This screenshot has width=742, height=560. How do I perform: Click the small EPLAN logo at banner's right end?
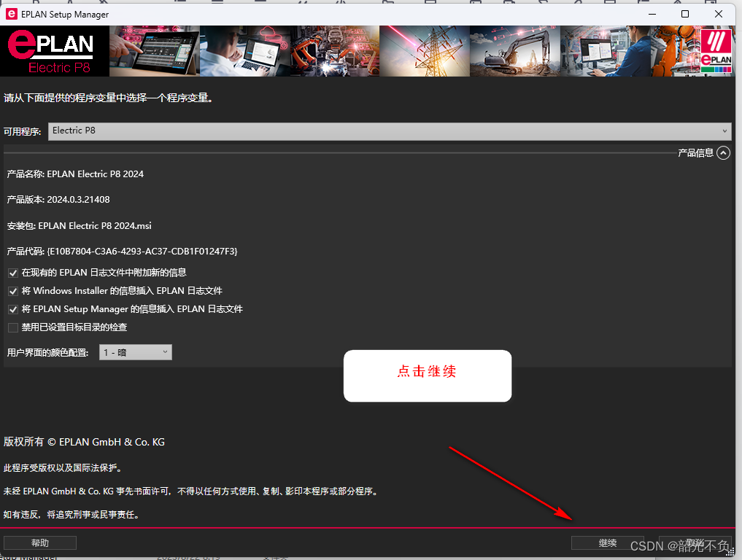point(716,51)
